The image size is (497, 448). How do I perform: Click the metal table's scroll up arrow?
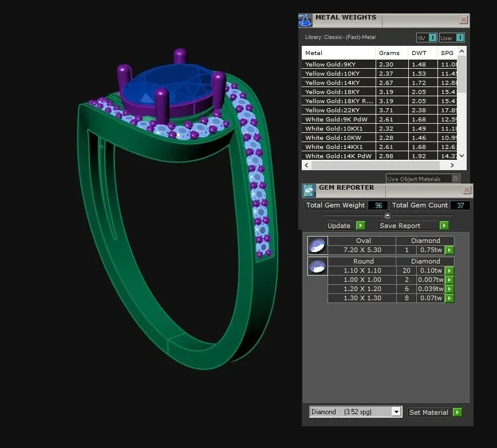[x=462, y=51]
